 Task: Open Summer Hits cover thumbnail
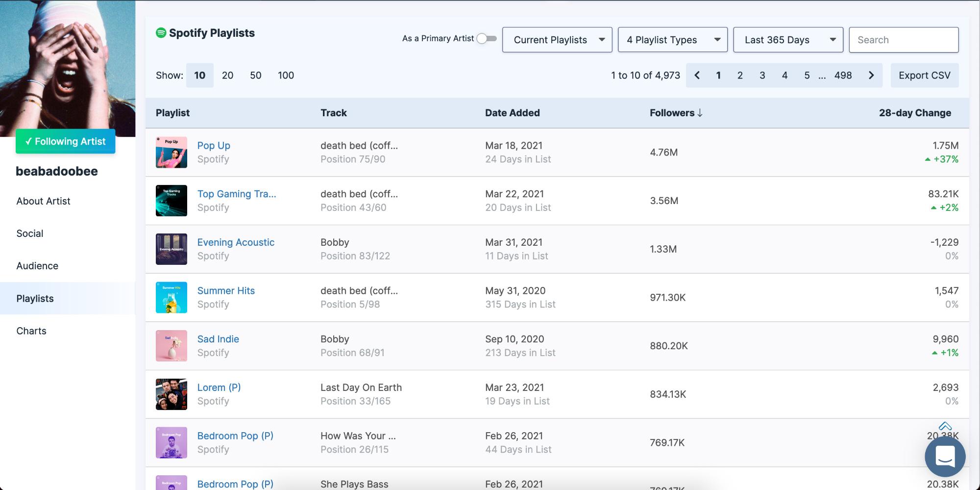click(x=171, y=298)
